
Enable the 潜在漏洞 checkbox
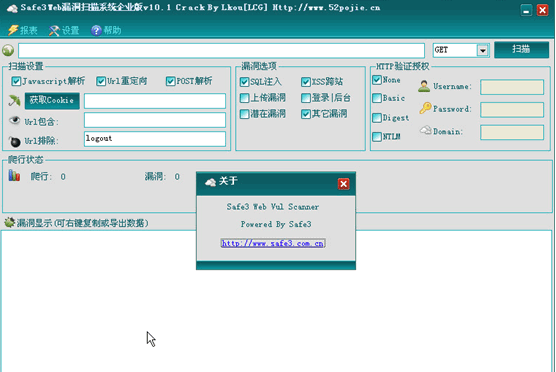pyautogui.click(x=244, y=114)
